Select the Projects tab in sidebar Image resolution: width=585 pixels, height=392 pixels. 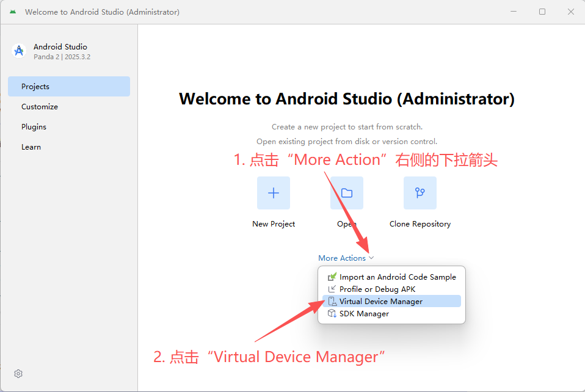click(69, 87)
